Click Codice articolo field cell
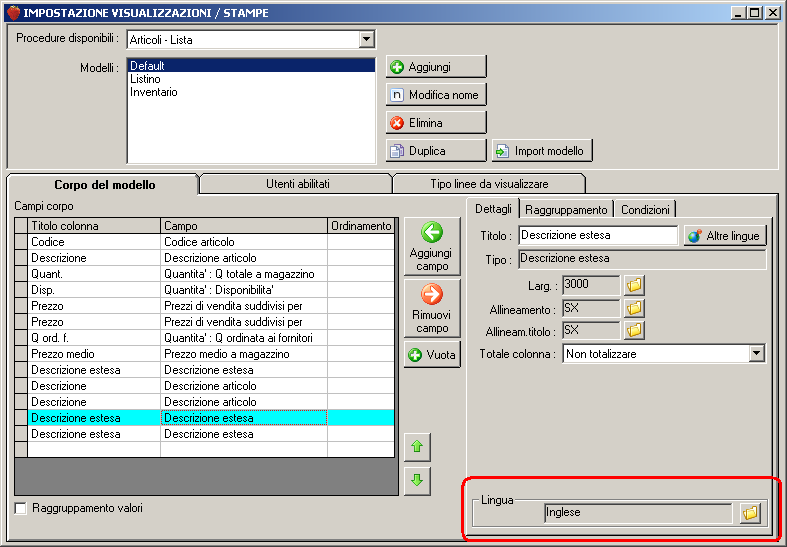The width and height of the screenshot is (787, 547). (244, 242)
